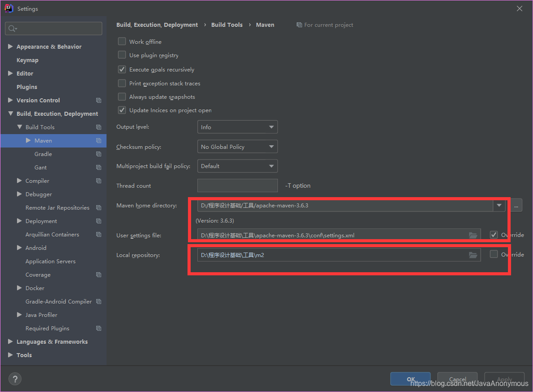This screenshot has width=533, height=392.
Task: Click project-scope icon on the Maven row
Action: pos(98,140)
